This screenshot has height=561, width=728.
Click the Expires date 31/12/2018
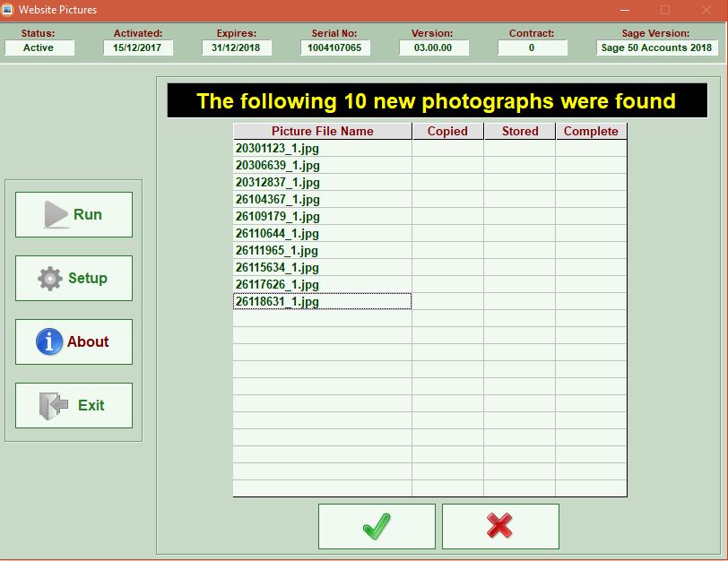pos(237,47)
